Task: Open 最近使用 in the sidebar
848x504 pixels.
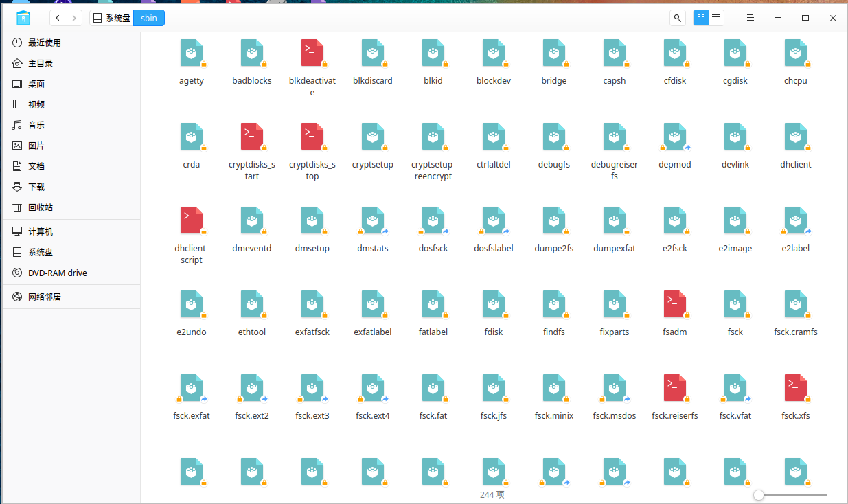Action: pyautogui.click(x=71, y=43)
